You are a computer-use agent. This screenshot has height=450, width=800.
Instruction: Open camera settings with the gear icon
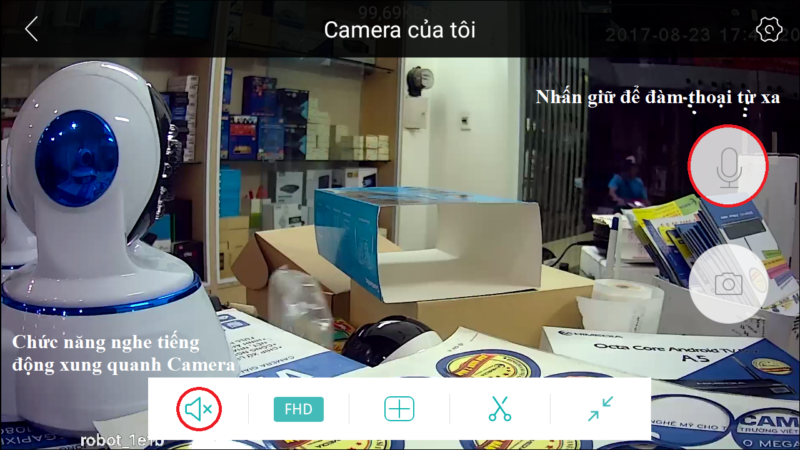[x=768, y=29]
